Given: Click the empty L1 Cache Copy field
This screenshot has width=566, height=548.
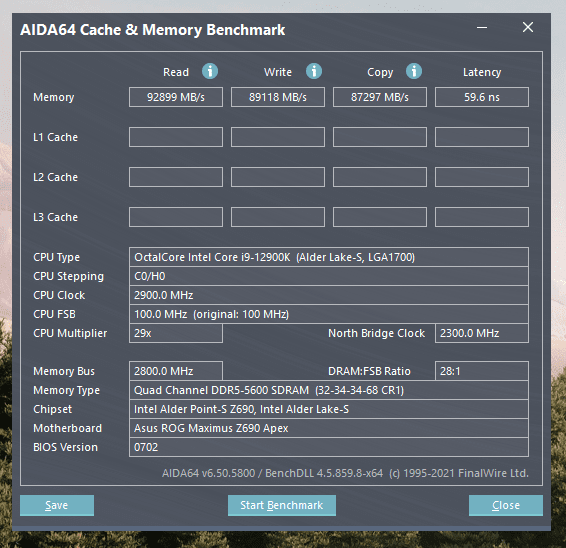Looking at the screenshot, I should coord(380,137).
